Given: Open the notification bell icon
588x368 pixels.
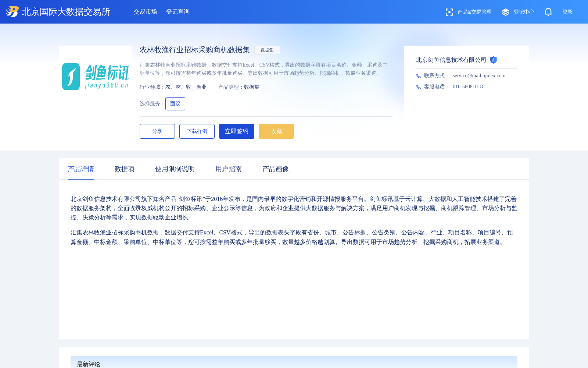Looking at the screenshot, I should coord(548,12).
